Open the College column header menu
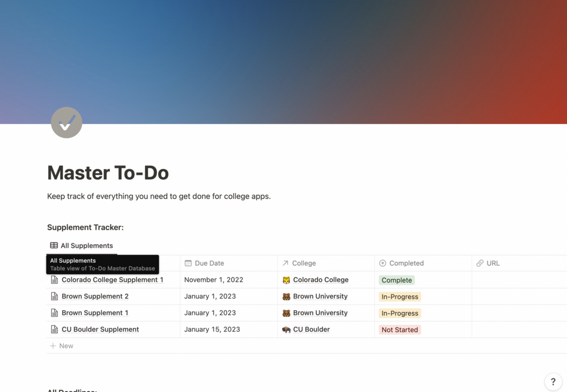This screenshot has height=392, width=567. pos(326,263)
